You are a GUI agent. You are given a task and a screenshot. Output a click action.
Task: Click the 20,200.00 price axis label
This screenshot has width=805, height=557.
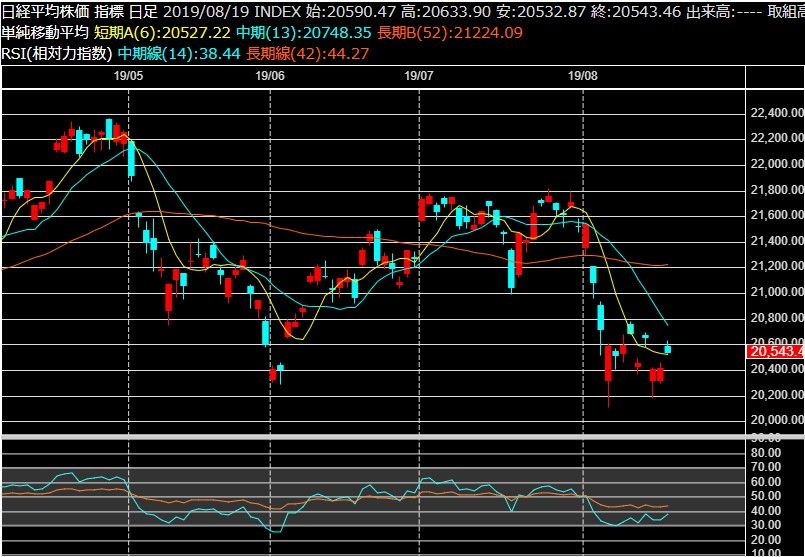[777, 395]
